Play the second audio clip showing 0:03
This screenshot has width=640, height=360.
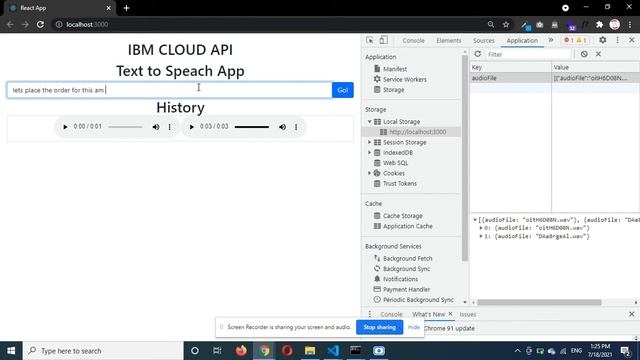pyautogui.click(x=191, y=127)
